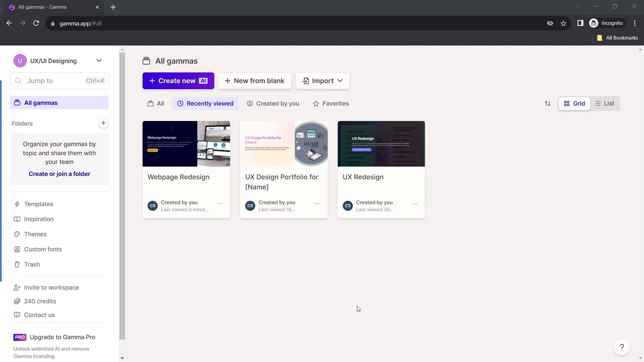Open Import options dropdown arrow
The width and height of the screenshot is (644, 362).
[x=340, y=80]
